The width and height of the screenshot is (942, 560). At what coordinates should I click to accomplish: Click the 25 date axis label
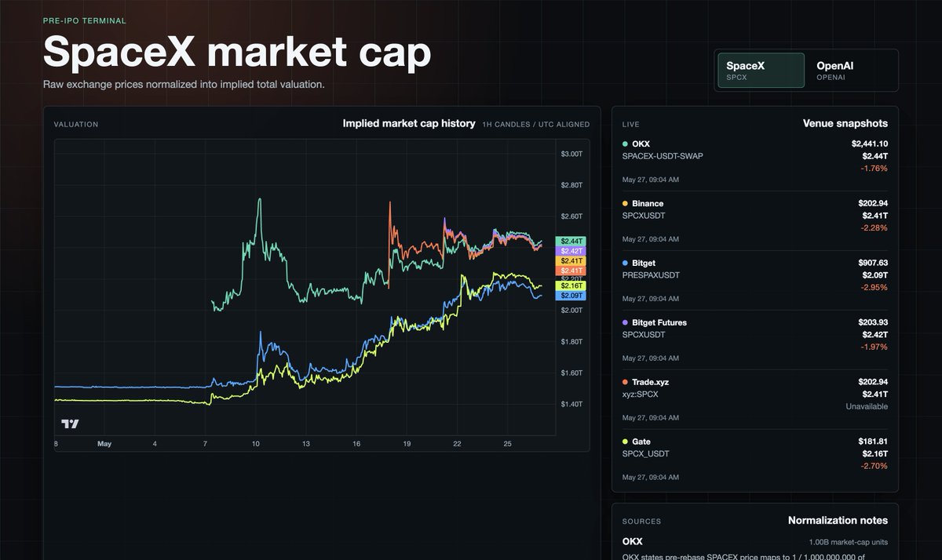(507, 444)
